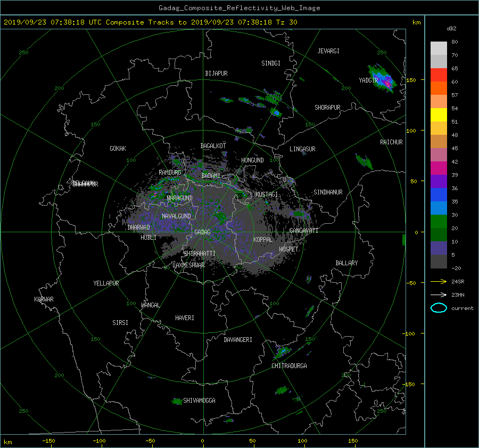Click the SINDHANUR city label
Viewport: 479px width, 448px height.
tap(328, 192)
